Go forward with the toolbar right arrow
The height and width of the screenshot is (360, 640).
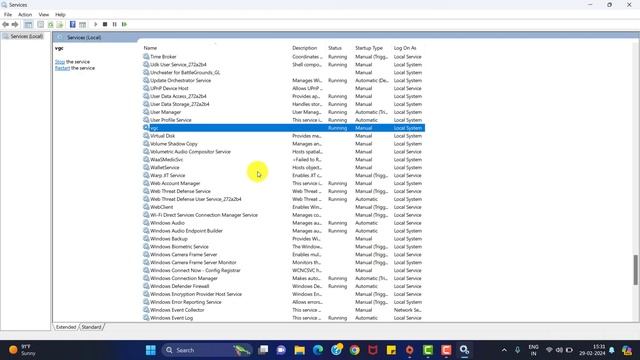[15, 24]
